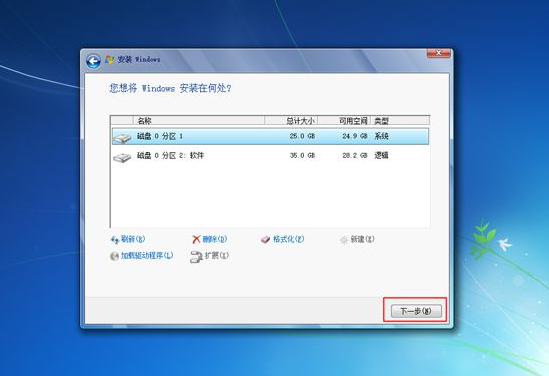This screenshot has height=376, width=549.
Task: Refresh the list via 刷新(R) link
Action: coord(133,239)
